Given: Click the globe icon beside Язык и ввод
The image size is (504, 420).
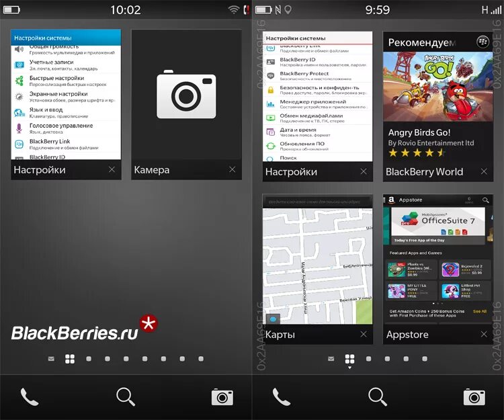Looking at the screenshot, I should coord(19,112).
